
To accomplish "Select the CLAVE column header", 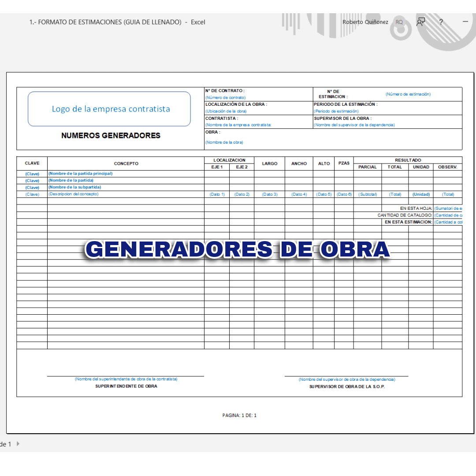I will [x=32, y=164].
